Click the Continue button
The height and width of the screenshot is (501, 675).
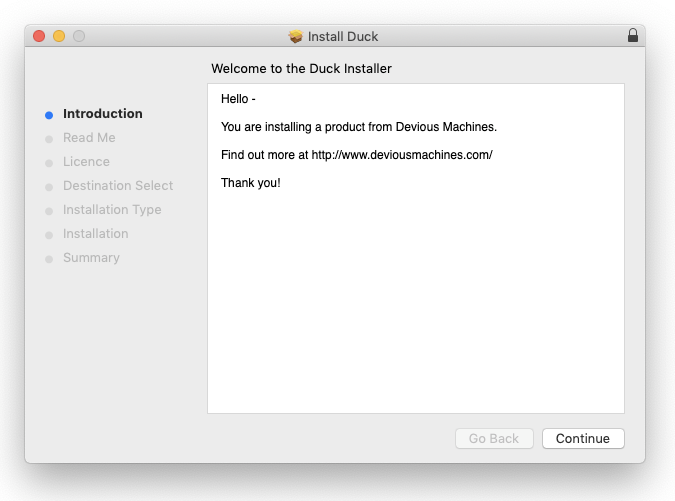click(x=583, y=439)
